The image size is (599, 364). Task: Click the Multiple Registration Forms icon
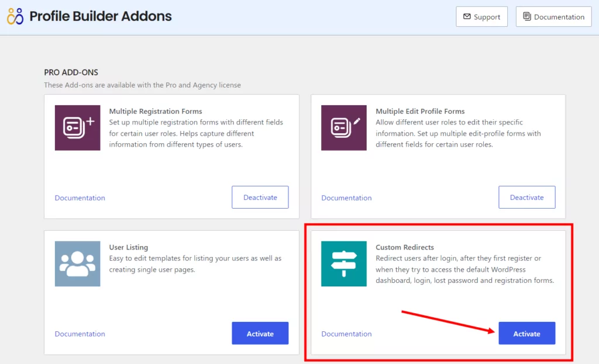coord(78,128)
